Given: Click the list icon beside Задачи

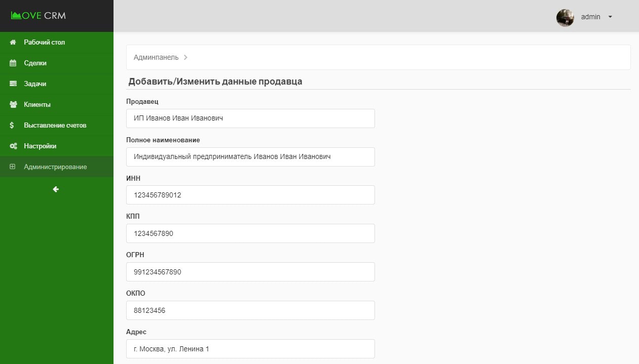Looking at the screenshot, I should 13,84.
